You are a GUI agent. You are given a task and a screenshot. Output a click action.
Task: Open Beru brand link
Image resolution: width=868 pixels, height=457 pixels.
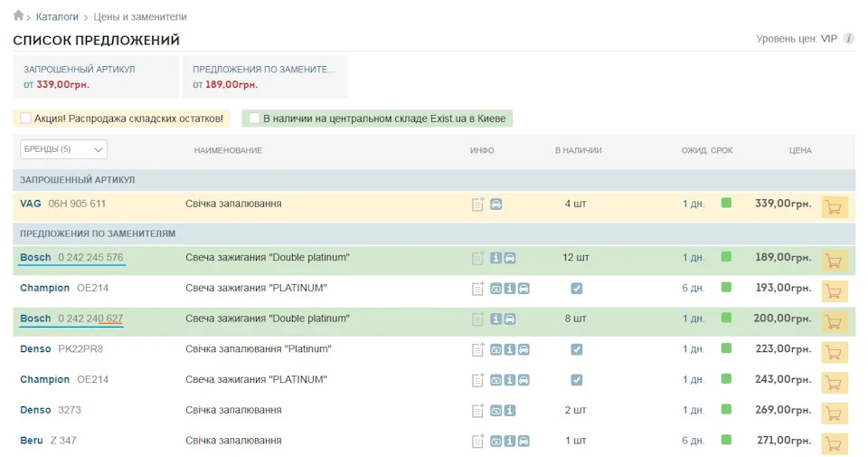(x=32, y=441)
